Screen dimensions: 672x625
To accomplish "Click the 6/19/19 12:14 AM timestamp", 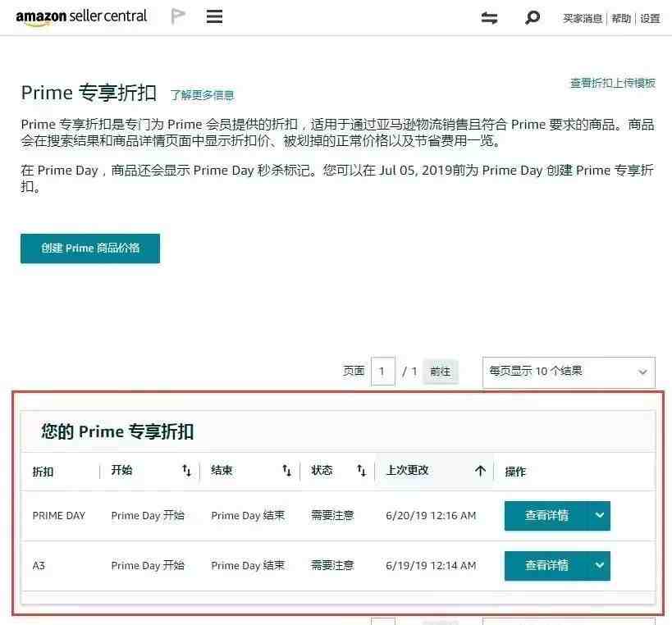I will coord(431,566).
